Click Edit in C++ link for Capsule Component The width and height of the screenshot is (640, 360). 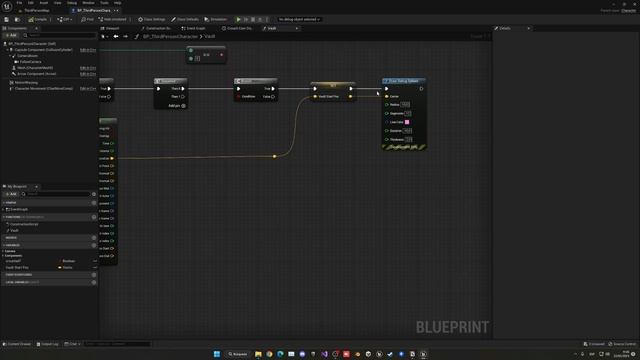click(x=88, y=50)
